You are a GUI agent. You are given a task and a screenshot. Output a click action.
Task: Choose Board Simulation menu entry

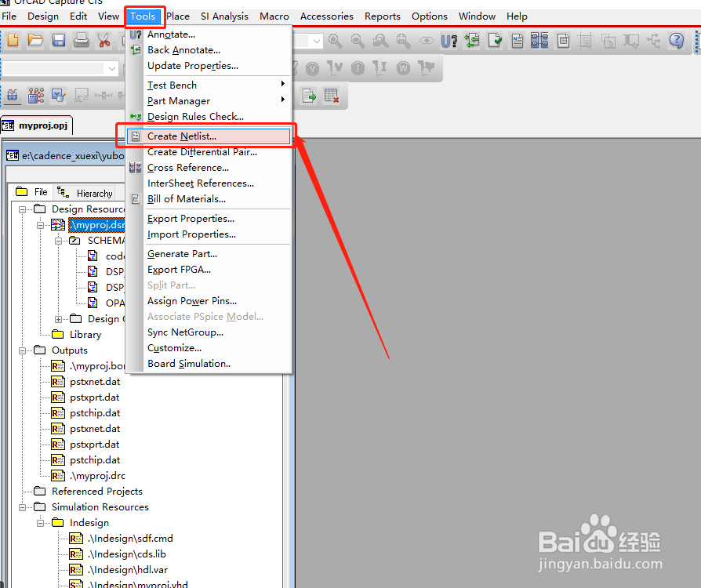click(x=209, y=363)
